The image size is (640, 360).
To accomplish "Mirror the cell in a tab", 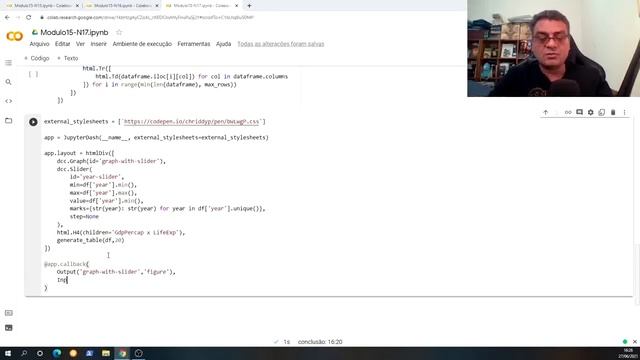I will pyautogui.click(x=602, y=112).
